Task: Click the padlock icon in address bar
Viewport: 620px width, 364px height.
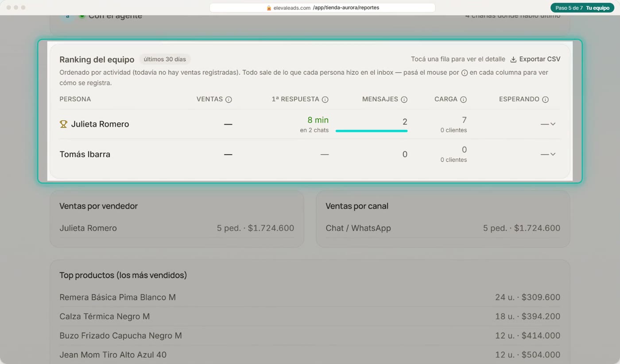Action: (269, 8)
